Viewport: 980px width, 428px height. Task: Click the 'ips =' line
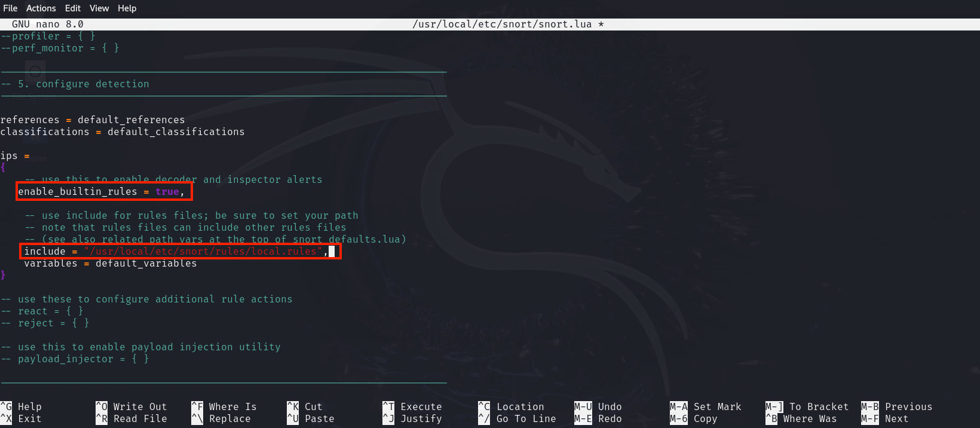click(x=15, y=155)
